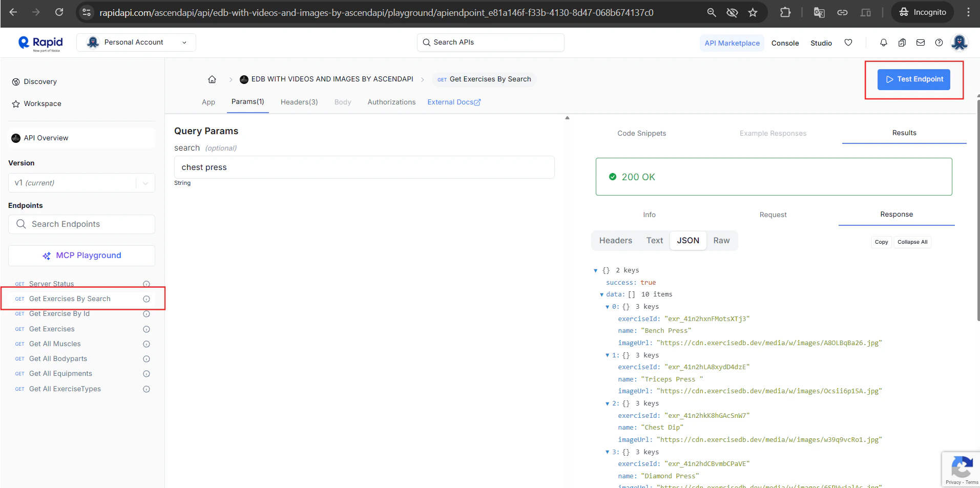Click the search query field containing chest press
Viewport: 980px width, 488px height.
tap(364, 167)
